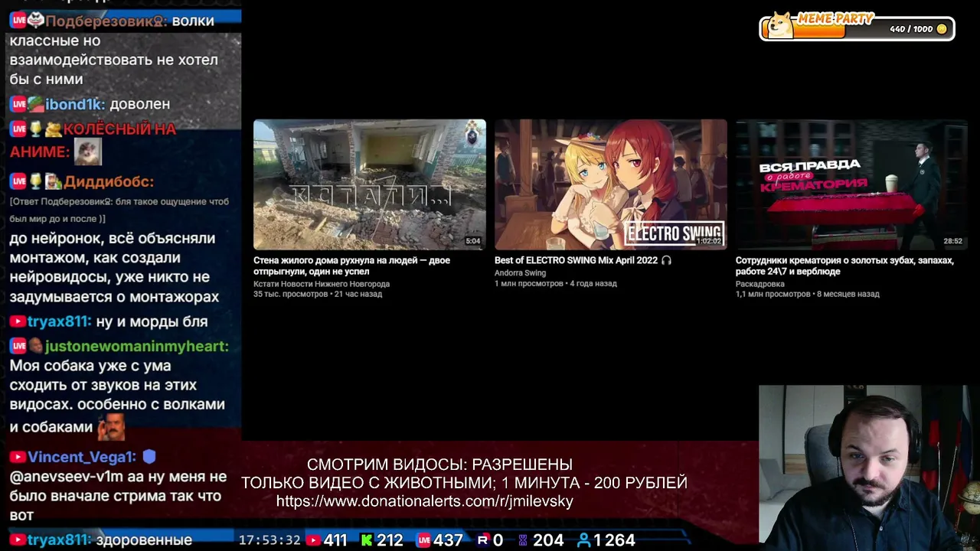Screen dimensions: 980x551
Task: Click username Vincent_Vega1 in chat
Action: click(82, 457)
